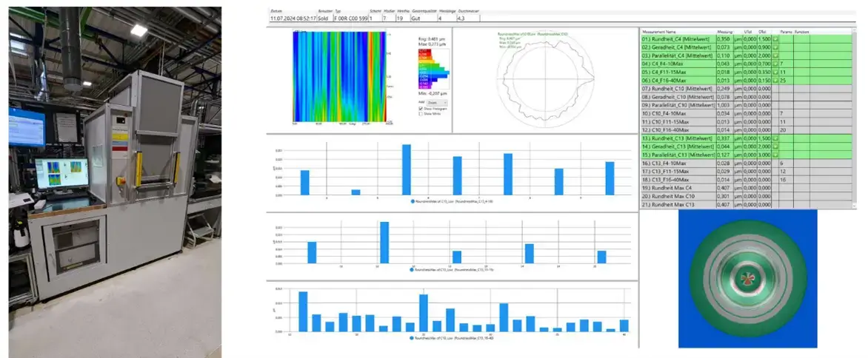Click the UTol column header
868x358 pixels.
click(748, 32)
